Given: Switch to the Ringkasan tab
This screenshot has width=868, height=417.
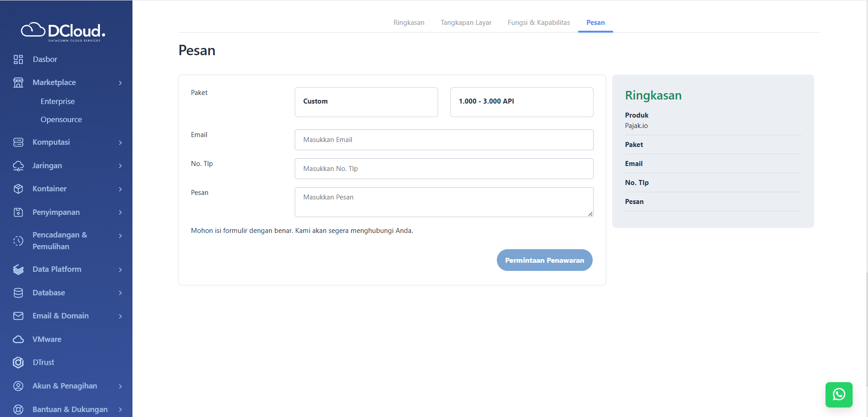Looking at the screenshot, I should pos(409,23).
